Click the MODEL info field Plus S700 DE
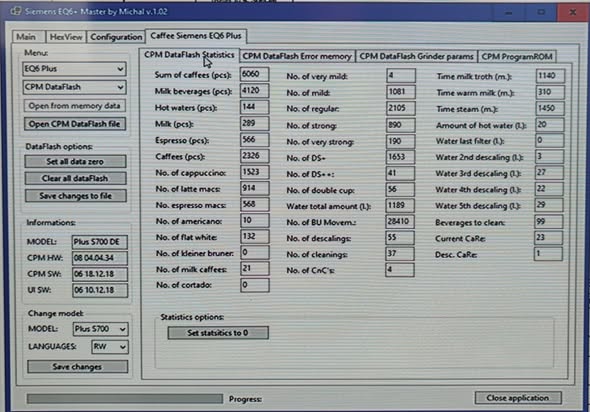590x412 pixels. 100,242
